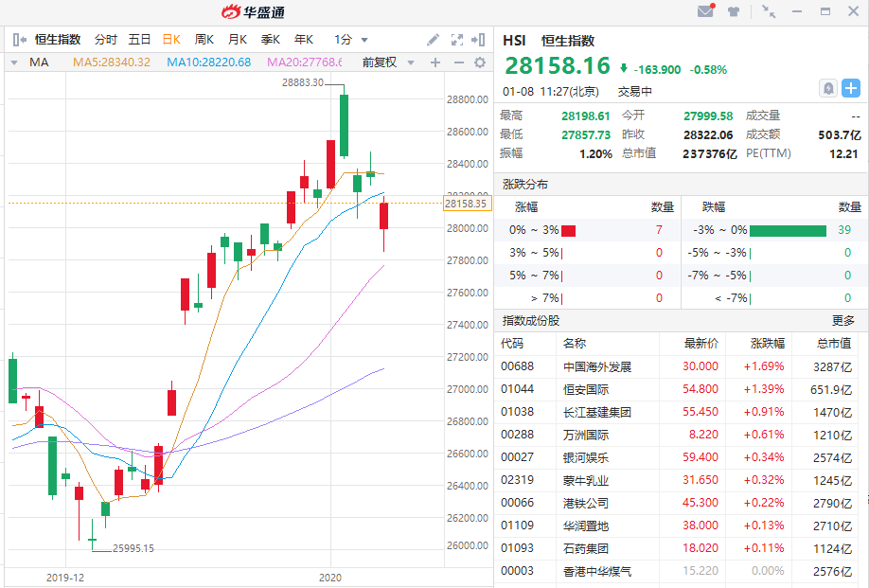Open stock 港铁公司 row

tap(676, 503)
